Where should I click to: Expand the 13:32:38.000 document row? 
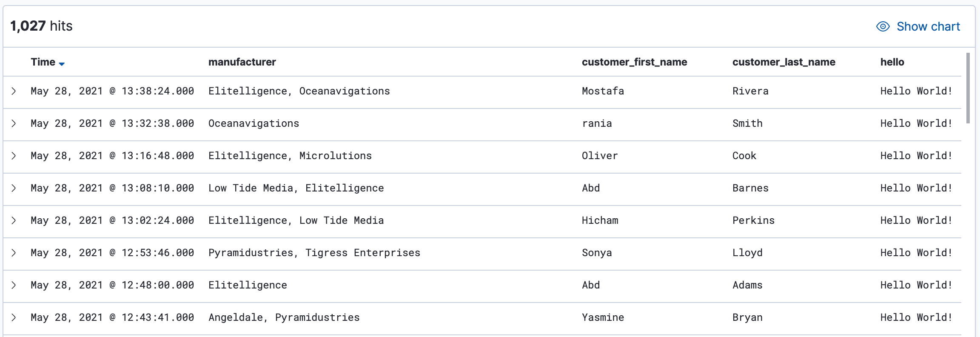tap(14, 123)
